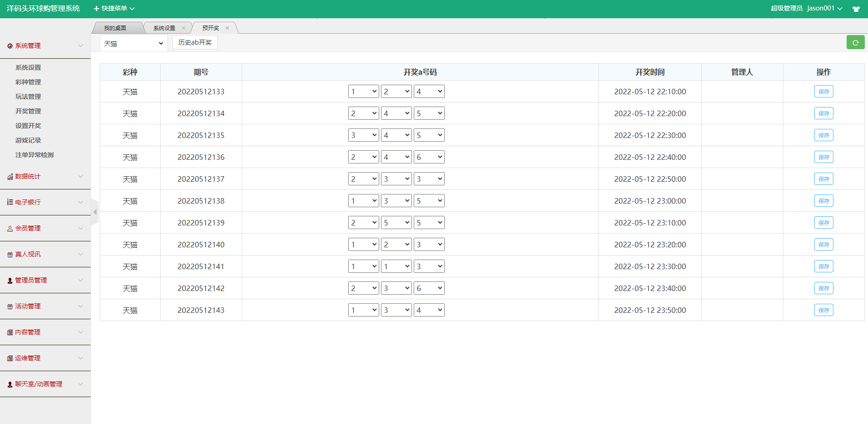
Task: Click the 系统管理 gear icon
Action: click(10, 46)
